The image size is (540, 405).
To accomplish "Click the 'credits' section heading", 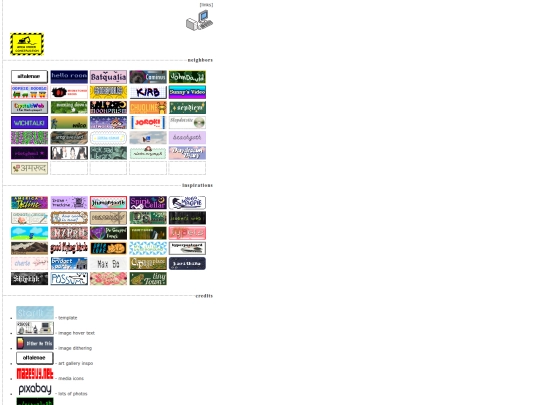I will tap(204, 296).
